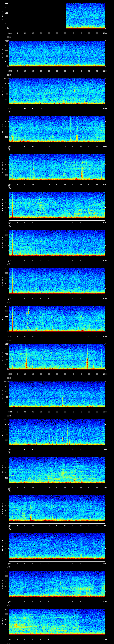Open the spectrogram panel starting at 6:14:00
Image resolution: width=114 pixels, height=644 pixels.
coord(57,205)
